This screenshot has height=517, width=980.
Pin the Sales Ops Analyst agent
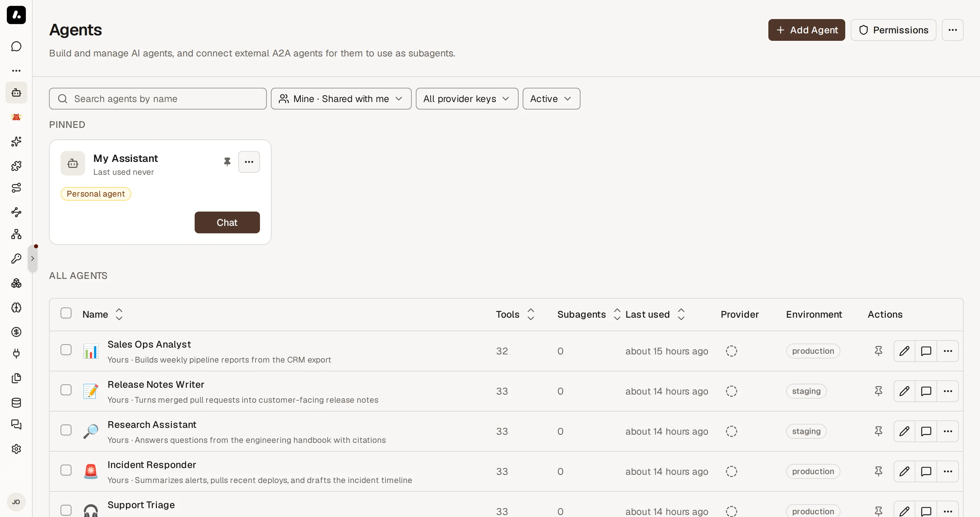[x=878, y=351]
